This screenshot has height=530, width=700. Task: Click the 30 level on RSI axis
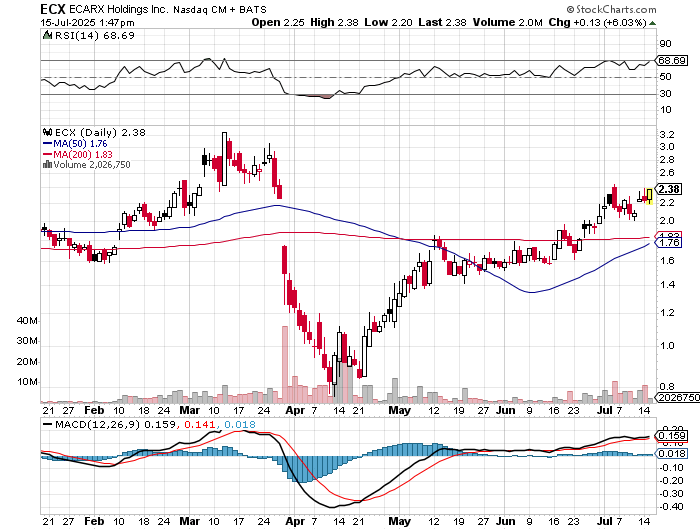pyautogui.click(x=665, y=94)
